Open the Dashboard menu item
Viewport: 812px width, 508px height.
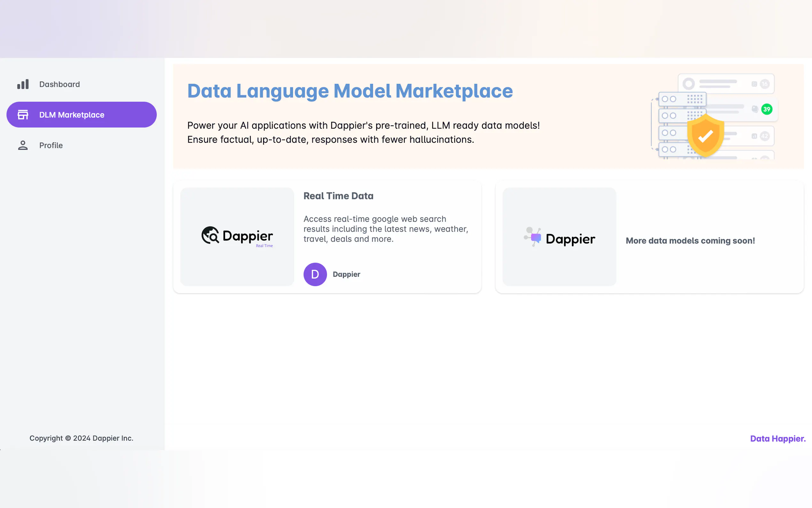click(x=59, y=84)
